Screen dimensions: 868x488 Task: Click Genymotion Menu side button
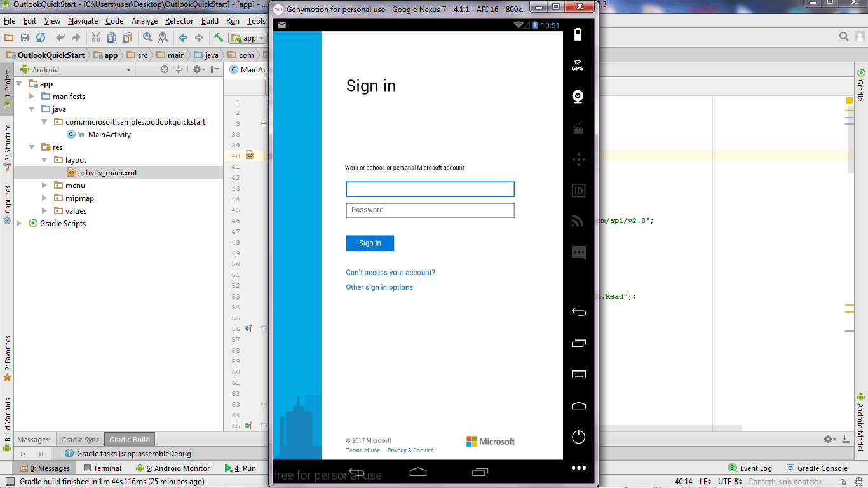click(x=578, y=374)
